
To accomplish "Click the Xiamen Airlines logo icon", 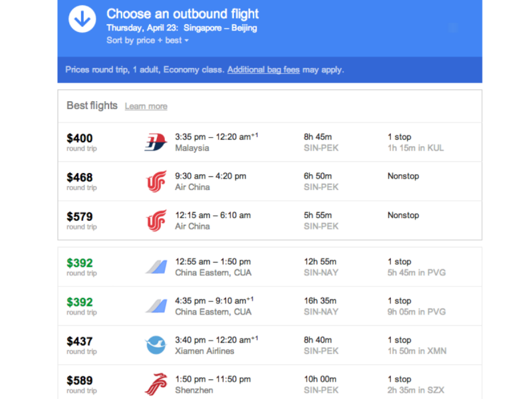I will (156, 345).
